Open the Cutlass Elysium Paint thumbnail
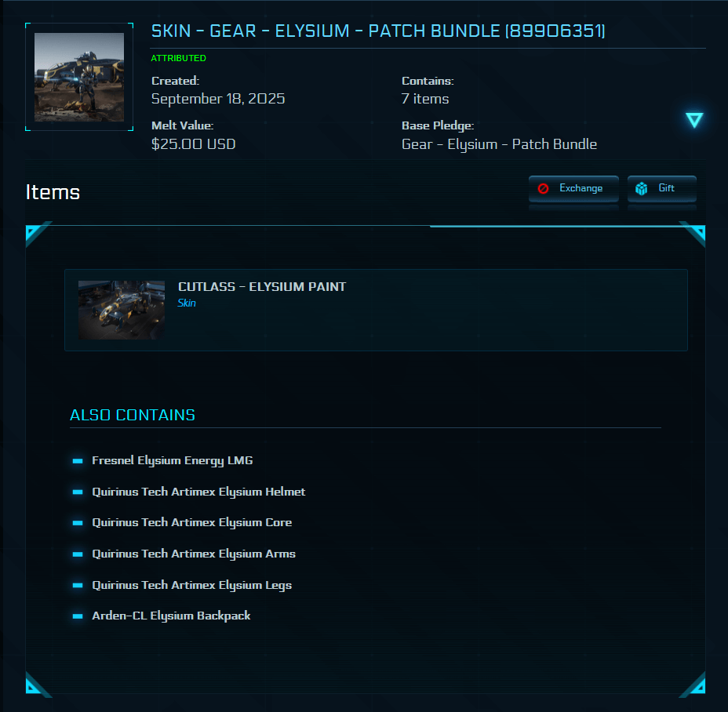This screenshot has height=712, width=728. pyautogui.click(x=122, y=310)
